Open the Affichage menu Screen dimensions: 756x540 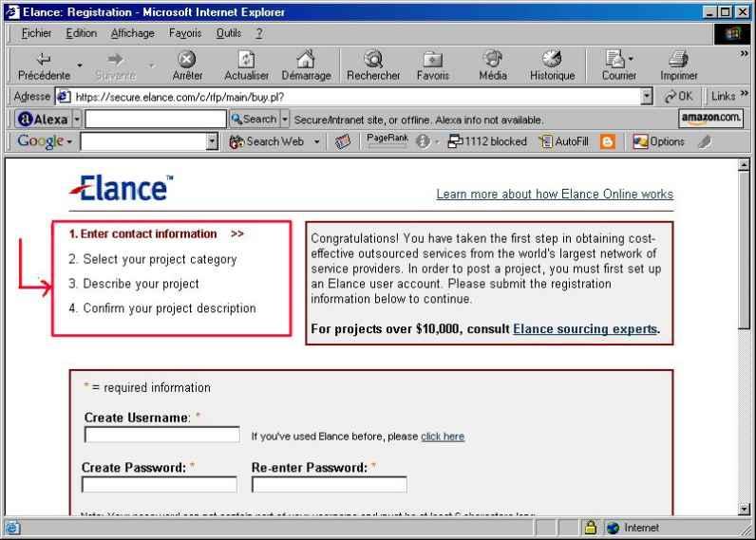coord(132,34)
